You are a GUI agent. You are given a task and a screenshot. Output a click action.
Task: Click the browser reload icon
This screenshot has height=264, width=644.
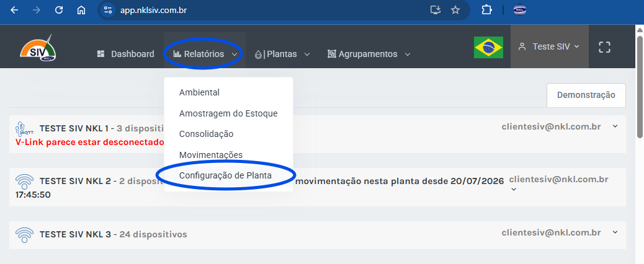[x=59, y=11]
